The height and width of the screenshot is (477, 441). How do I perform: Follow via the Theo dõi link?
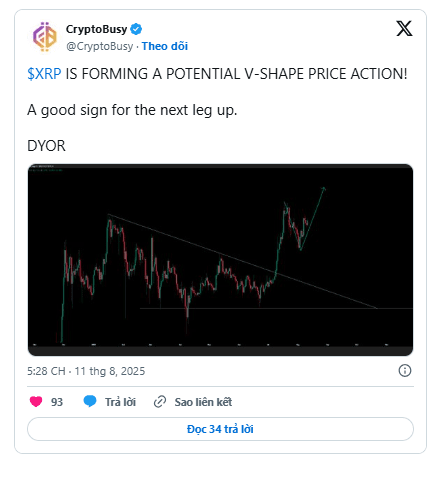click(x=165, y=46)
